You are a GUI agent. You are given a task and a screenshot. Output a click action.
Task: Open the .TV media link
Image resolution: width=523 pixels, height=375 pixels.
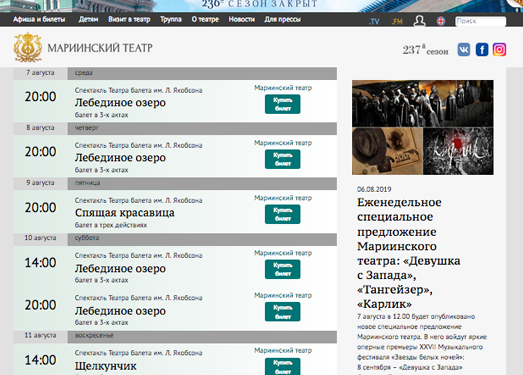click(x=374, y=21)
